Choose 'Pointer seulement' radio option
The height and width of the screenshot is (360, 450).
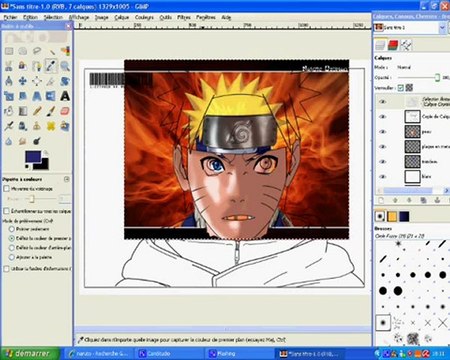pyautogui.click(x=12, y=229)
